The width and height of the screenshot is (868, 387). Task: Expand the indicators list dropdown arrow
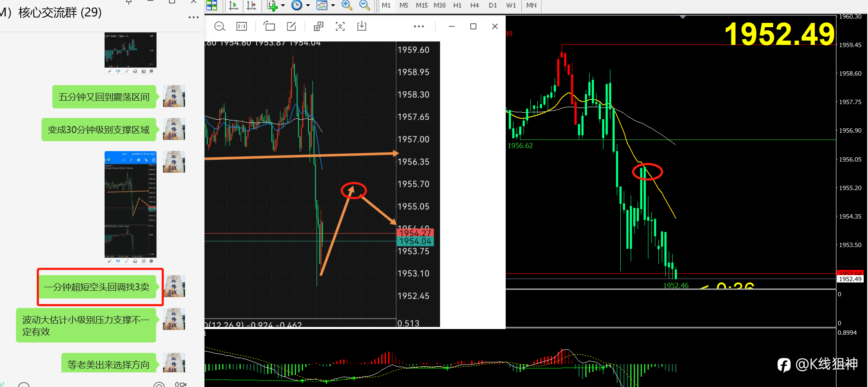(x=283, y=6)
